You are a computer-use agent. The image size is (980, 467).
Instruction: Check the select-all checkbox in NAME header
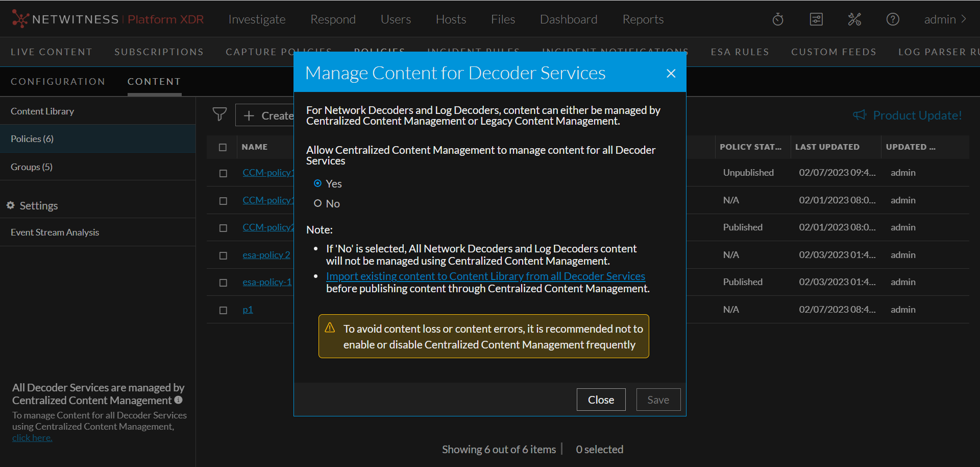pyautogui.click(x=223, y=147)
